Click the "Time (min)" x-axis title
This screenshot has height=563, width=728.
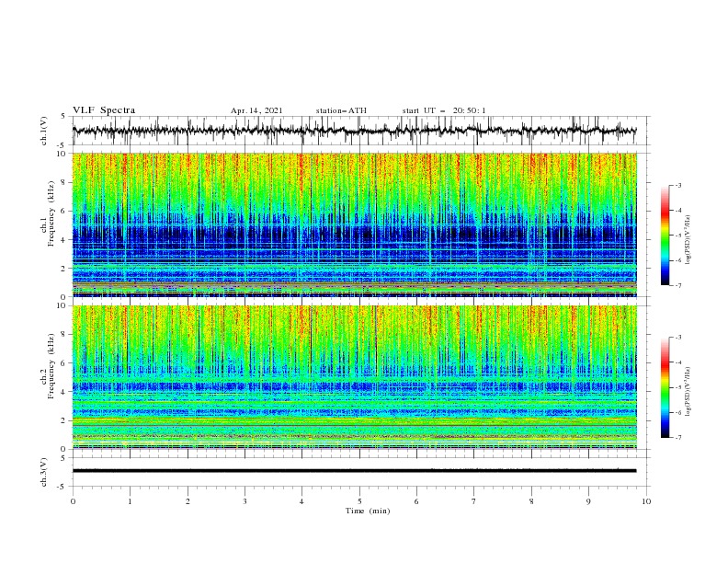[x=368, y=511]
